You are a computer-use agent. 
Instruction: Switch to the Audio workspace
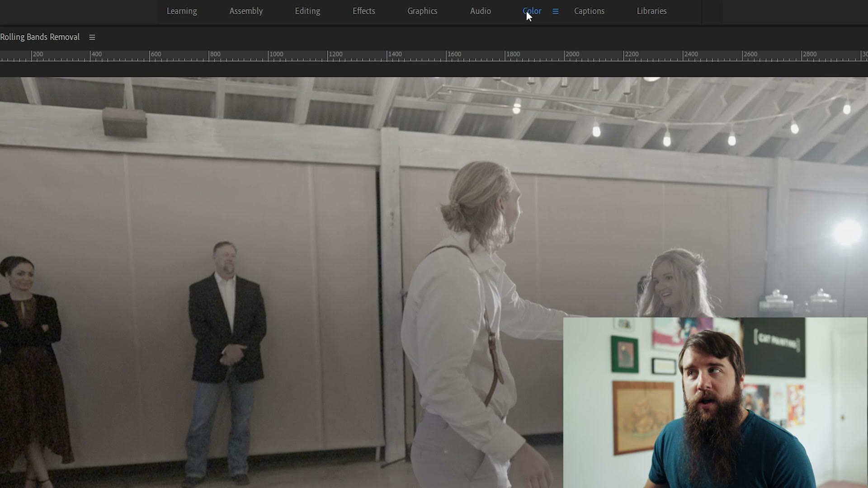click(480, 11)
